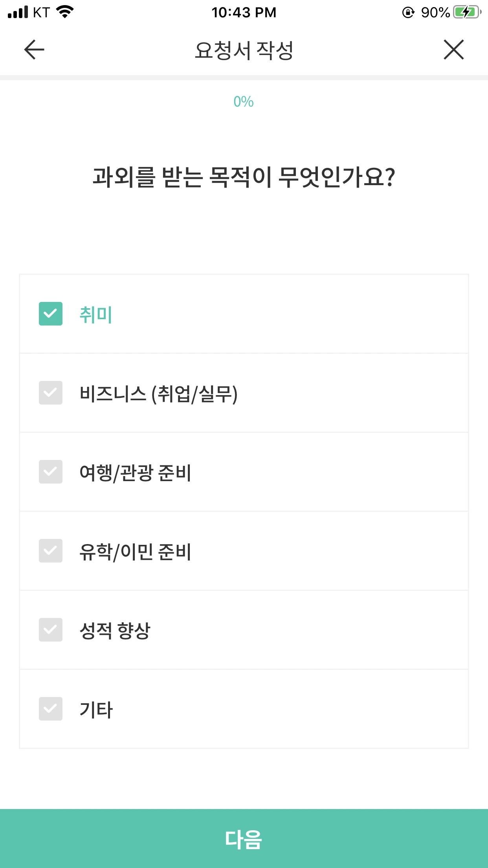This screenshot has height=868, width=488.
Task: Close the request form with X
Action: coord(454,50)
